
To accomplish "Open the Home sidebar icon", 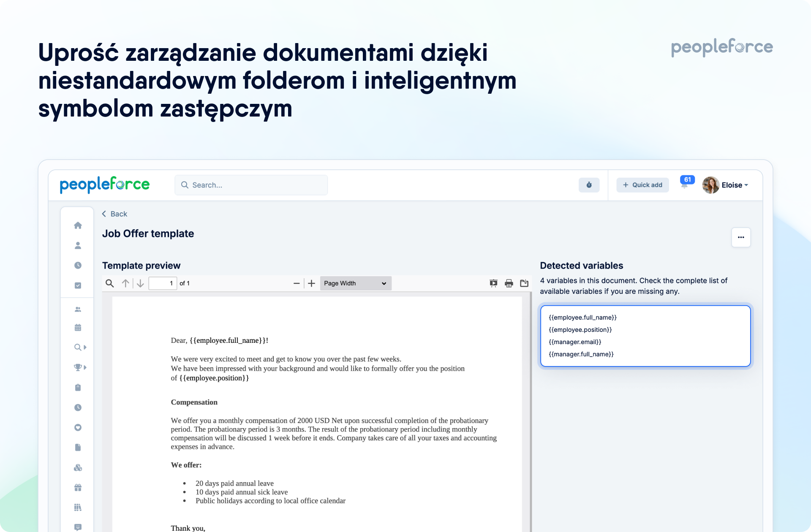I will click(78, 225).
